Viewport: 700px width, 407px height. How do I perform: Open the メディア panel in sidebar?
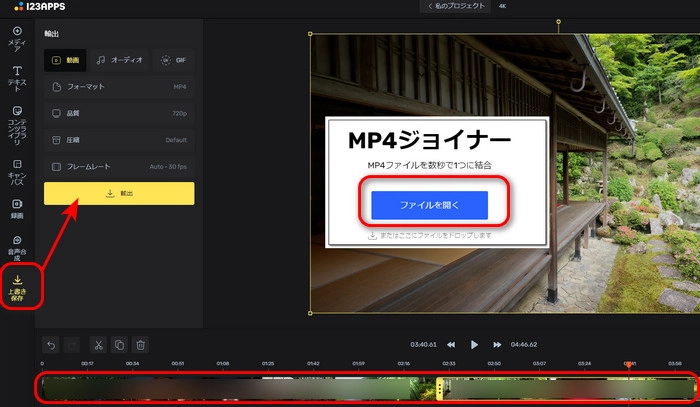[17, 37]
